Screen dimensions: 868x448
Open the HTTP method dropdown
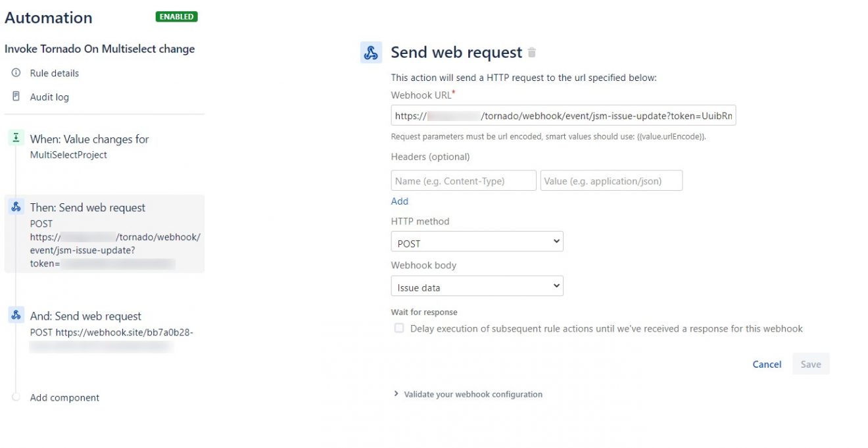tap(477, 242)
